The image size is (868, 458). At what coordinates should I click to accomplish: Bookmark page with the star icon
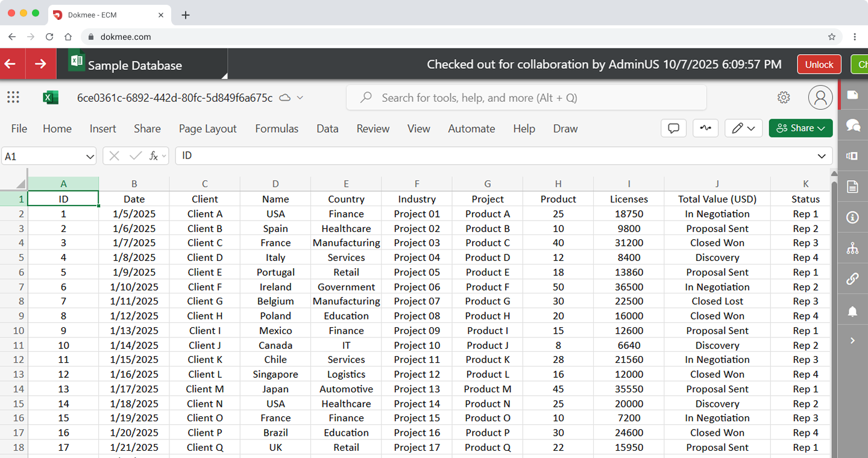[832, 37]
